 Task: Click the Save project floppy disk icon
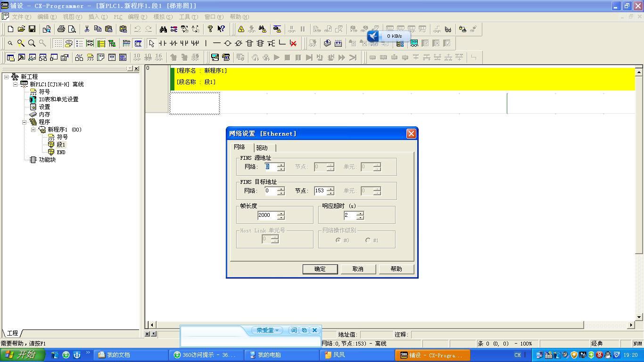tap(32, 29)
